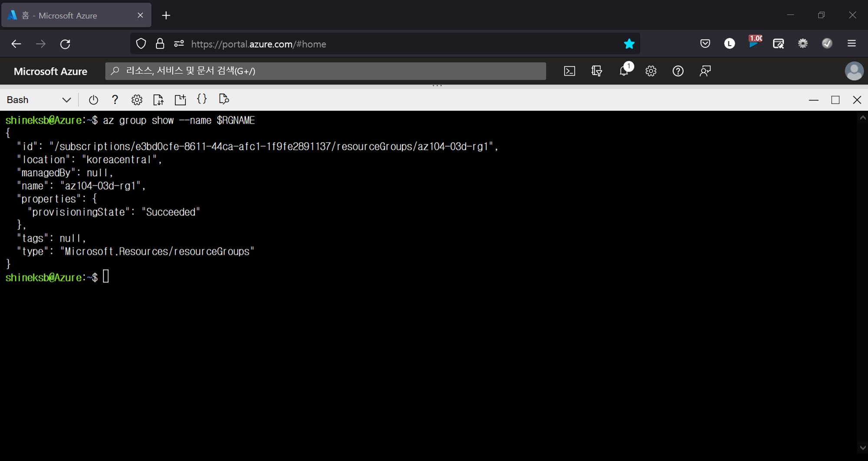Open Cloud Shell settings gear

137,100
